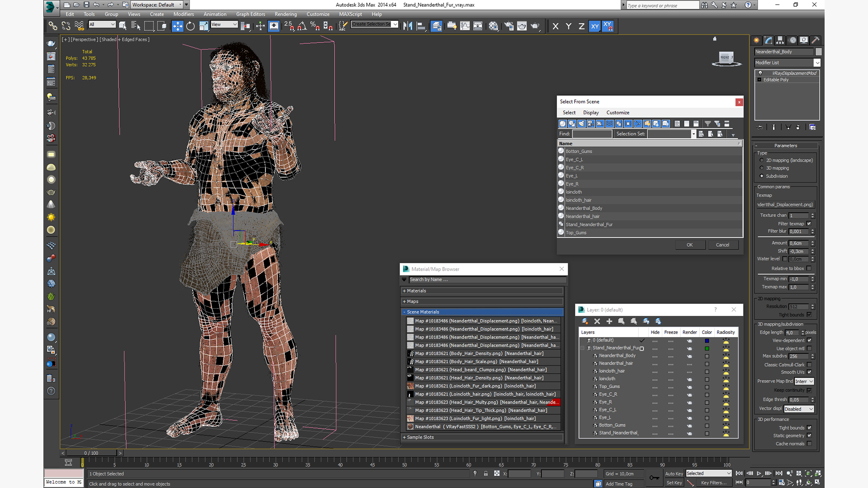
Task: Click blue color swatch of layer 0 (default)
Action: (x=707, y=341)
